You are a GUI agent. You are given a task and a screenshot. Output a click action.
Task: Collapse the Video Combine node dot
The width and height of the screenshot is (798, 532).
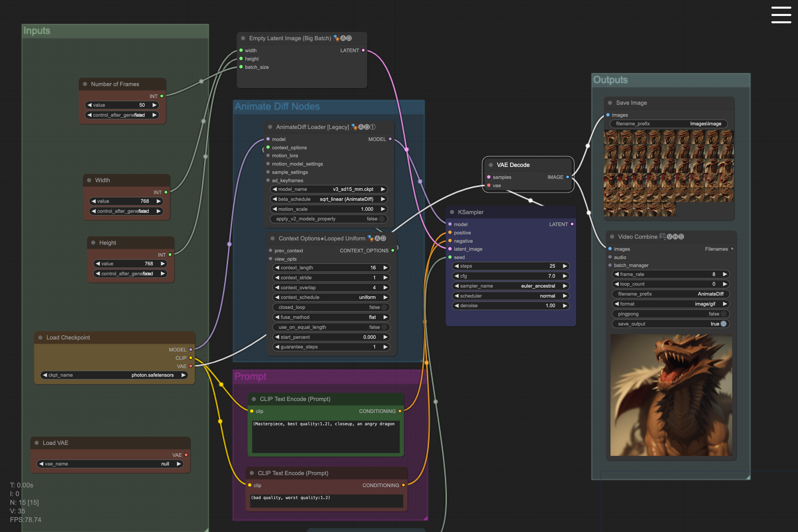(x=612, y=237)
